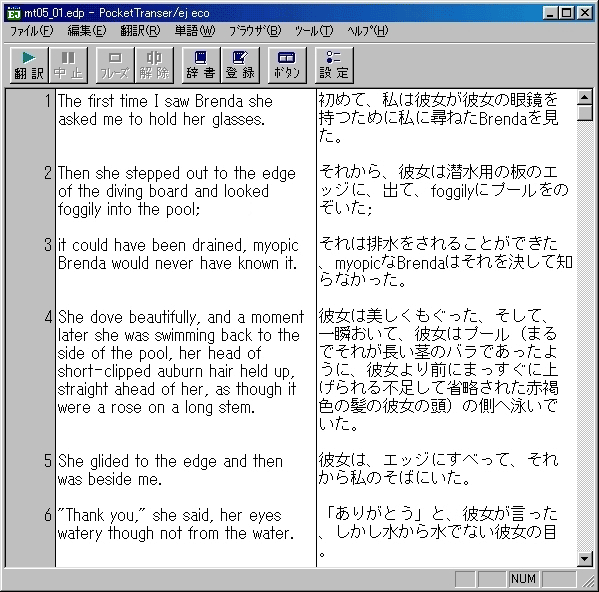The height and width of the screenshot is (592, 599).
Task: Open the 単語(W) menu
Action: pyautogui.click(x=195, y=31)
